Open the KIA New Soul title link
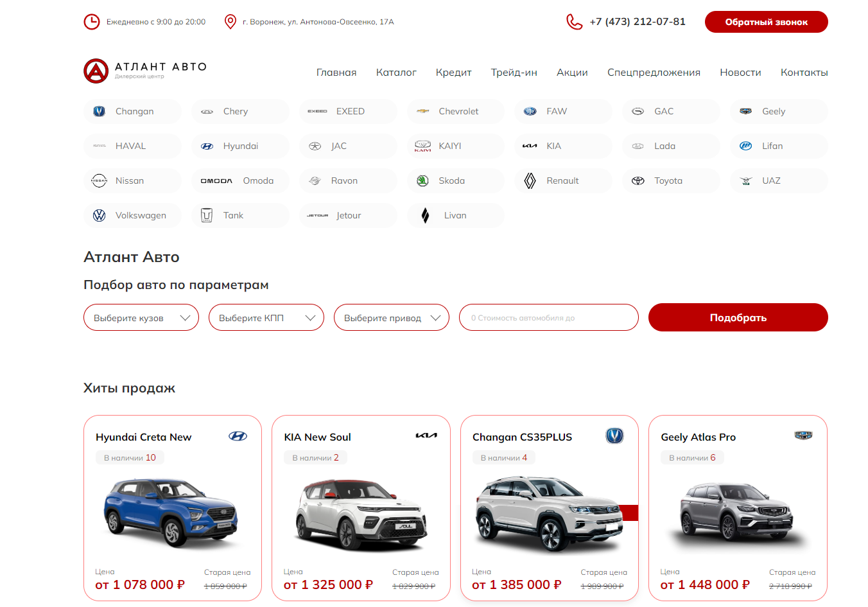Image resolution: width=868 pixels, height=607 pixels. coord(318,437)
